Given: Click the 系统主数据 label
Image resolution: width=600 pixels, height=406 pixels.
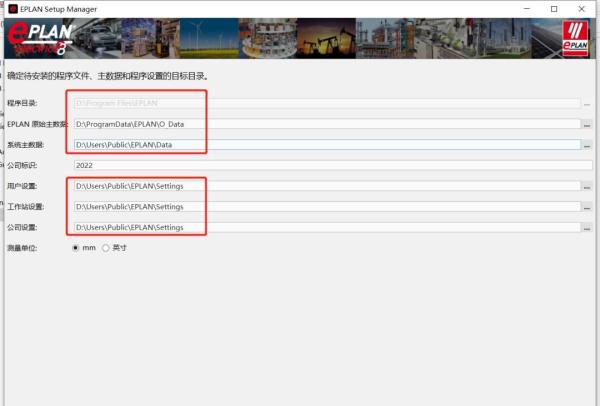Looking at the screenshot, I should 26,145.
